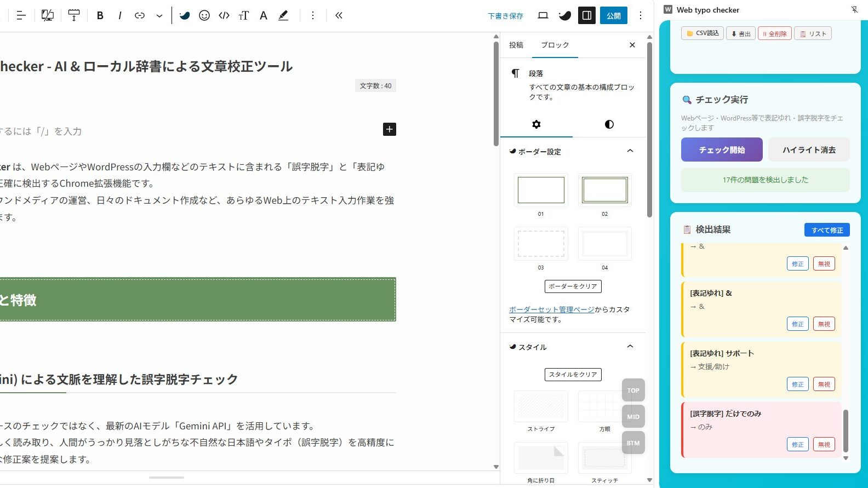Click the preview device icon
The height and width of the screenshot is (488, 868).
pyautogui.click(x=542, y=15)
